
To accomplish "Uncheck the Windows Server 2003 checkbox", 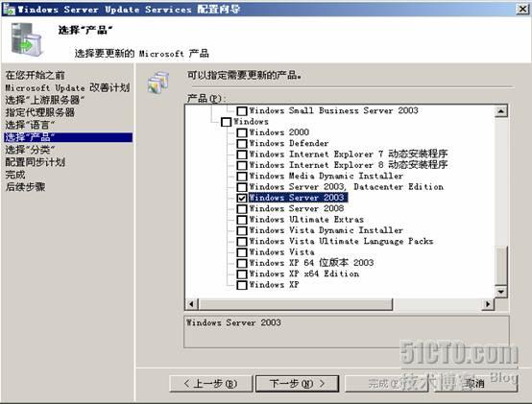I will coord(242,198).
